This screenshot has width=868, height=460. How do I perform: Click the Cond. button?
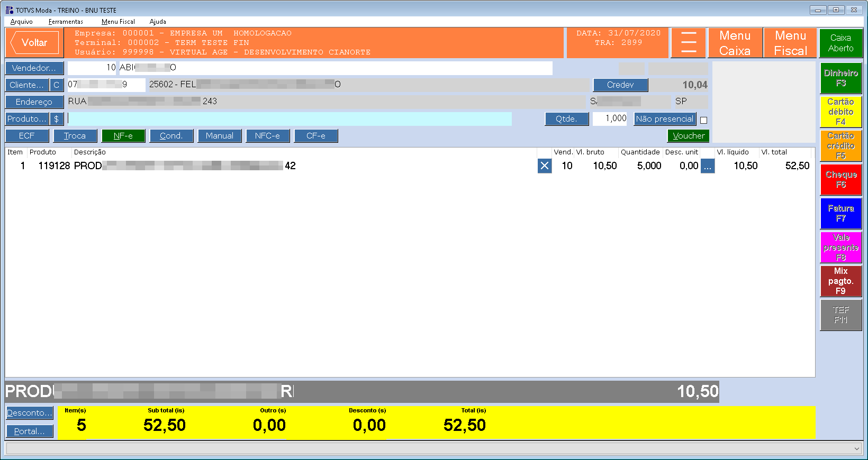coord(171,136)
